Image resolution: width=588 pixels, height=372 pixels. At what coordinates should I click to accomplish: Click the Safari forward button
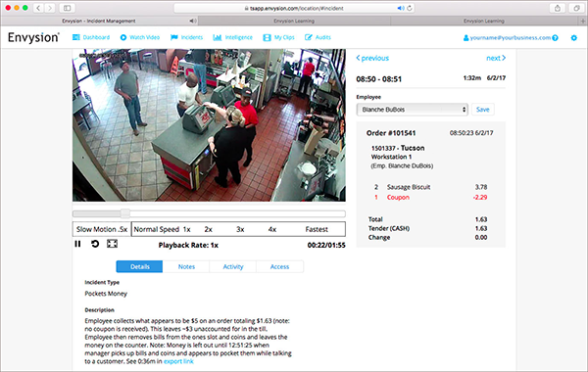[x=50, y=8]
